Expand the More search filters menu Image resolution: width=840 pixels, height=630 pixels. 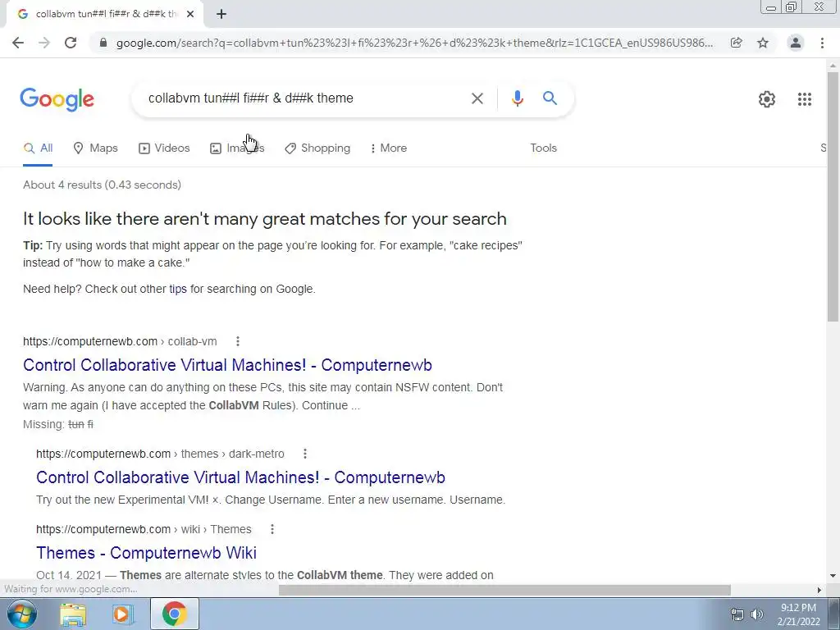pos(389,148)
